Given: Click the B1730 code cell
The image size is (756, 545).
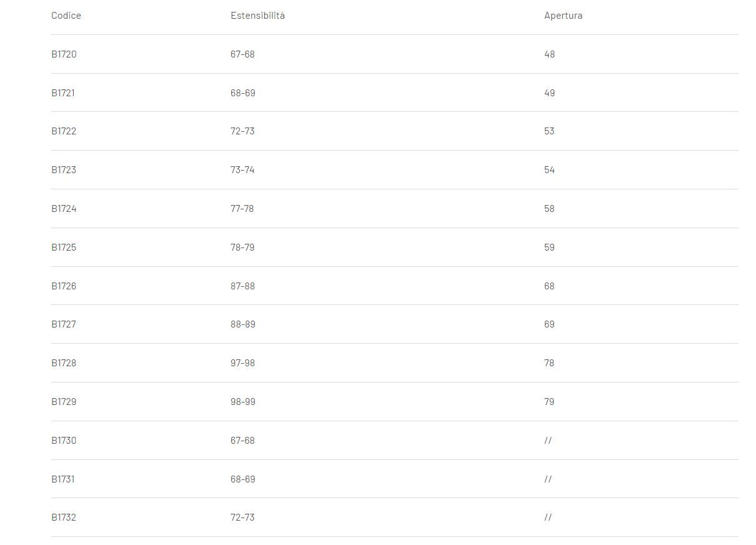Looking at the screenshot, I should pyautogui.click(x=64, y=441).
